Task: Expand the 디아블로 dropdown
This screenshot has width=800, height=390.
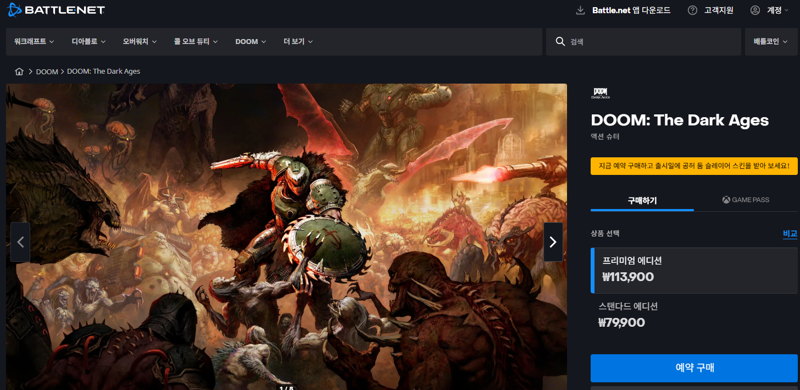Action: [x=88, y=42]
